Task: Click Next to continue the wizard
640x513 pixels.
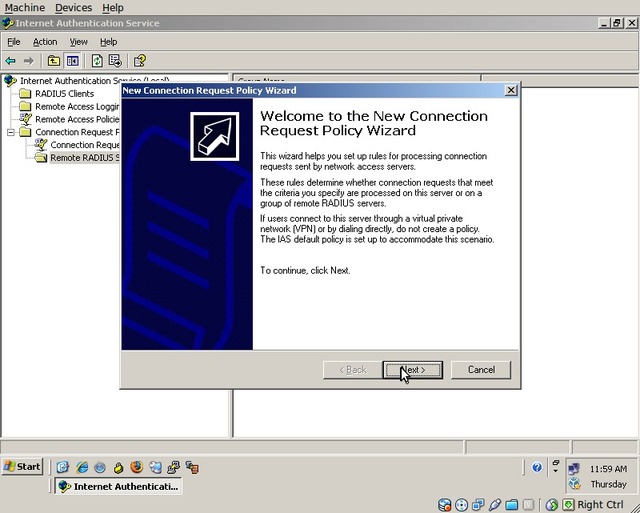Action: click(411, 370)
